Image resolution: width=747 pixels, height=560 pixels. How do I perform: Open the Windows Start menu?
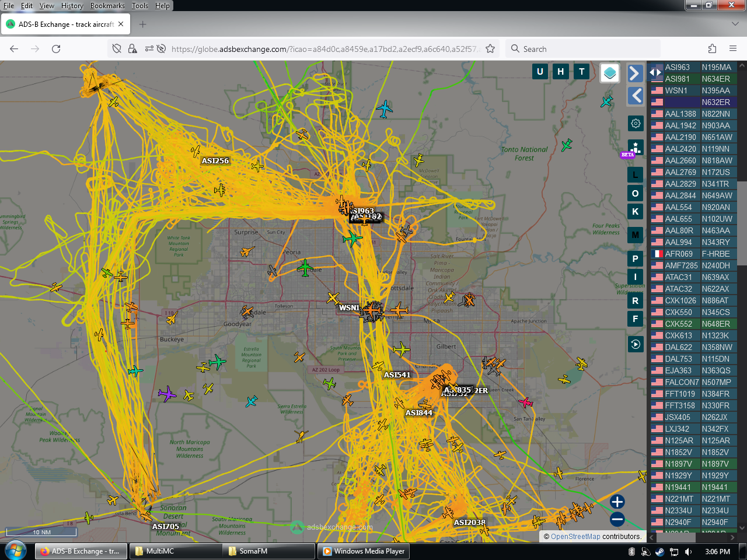point(16,551)
